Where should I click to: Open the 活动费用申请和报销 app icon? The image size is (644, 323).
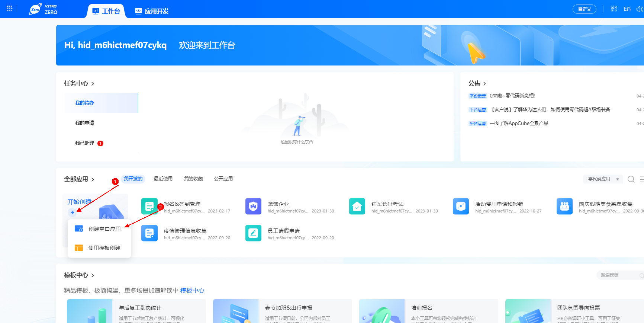point(461,206)
